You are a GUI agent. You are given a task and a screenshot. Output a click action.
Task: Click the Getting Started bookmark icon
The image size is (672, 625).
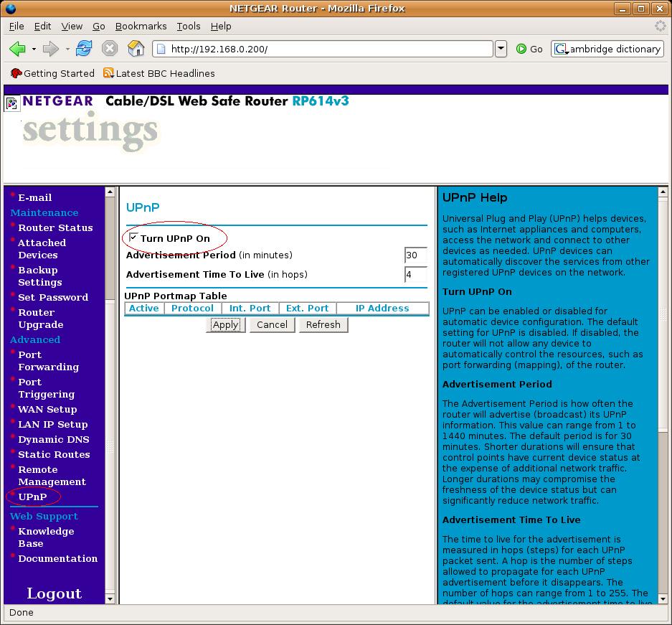pos(16,73)
